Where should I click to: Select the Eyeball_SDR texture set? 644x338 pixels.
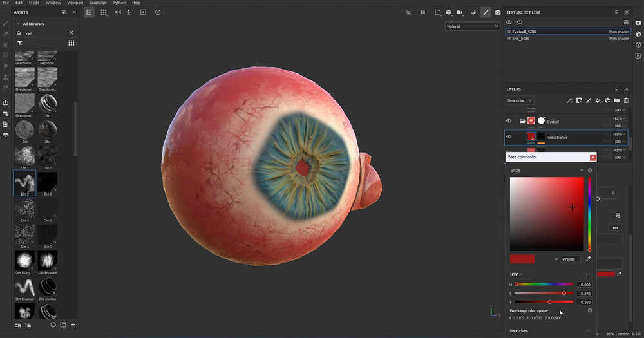click(567, 32)
